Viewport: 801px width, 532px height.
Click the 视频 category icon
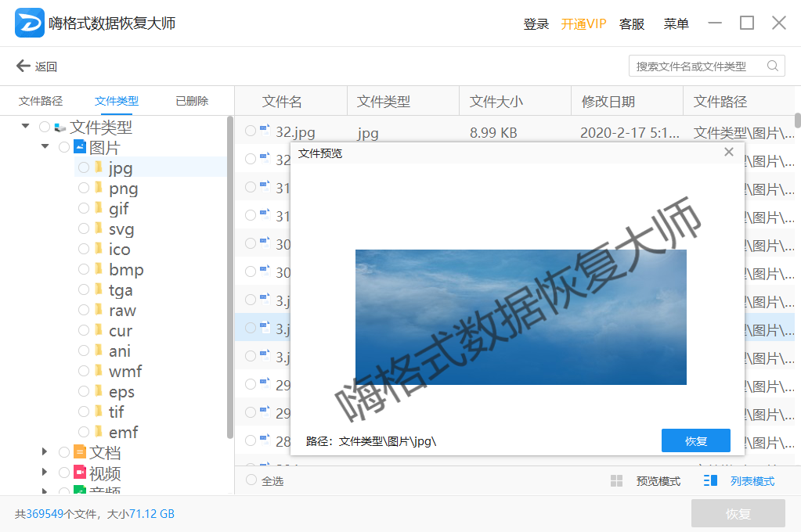[x=80, y=472]
